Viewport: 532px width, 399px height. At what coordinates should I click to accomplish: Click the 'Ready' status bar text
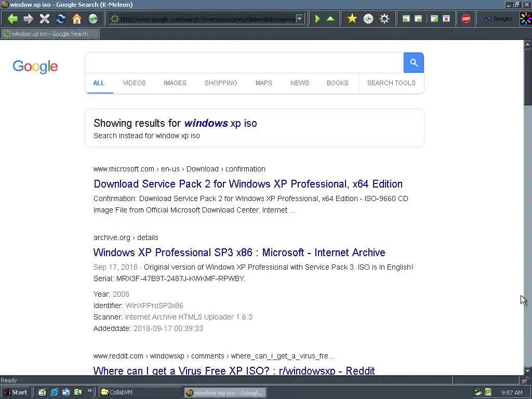tap(9, 380)
